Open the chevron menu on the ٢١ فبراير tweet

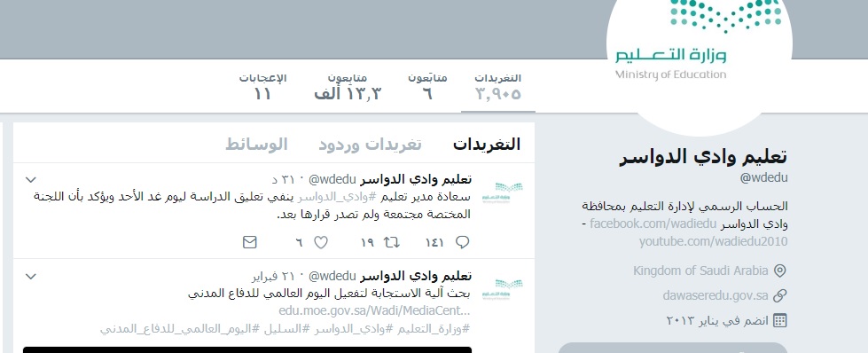(31, 276)
